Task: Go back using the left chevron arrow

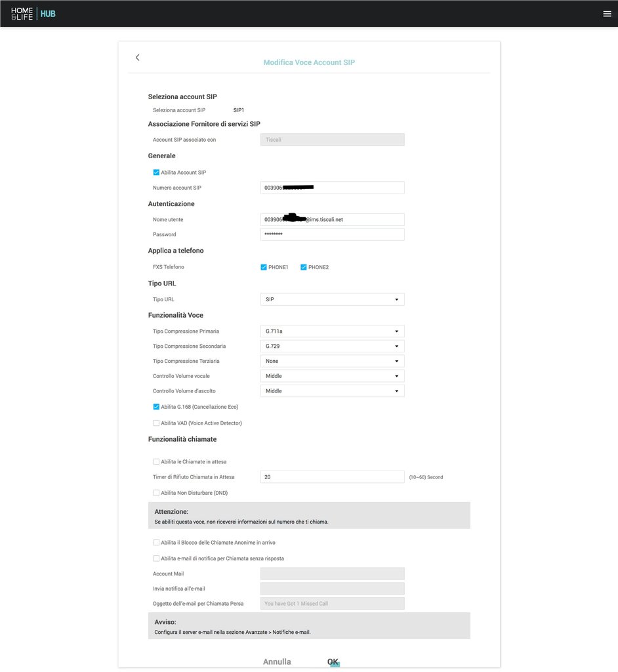Action: [138, 58]
